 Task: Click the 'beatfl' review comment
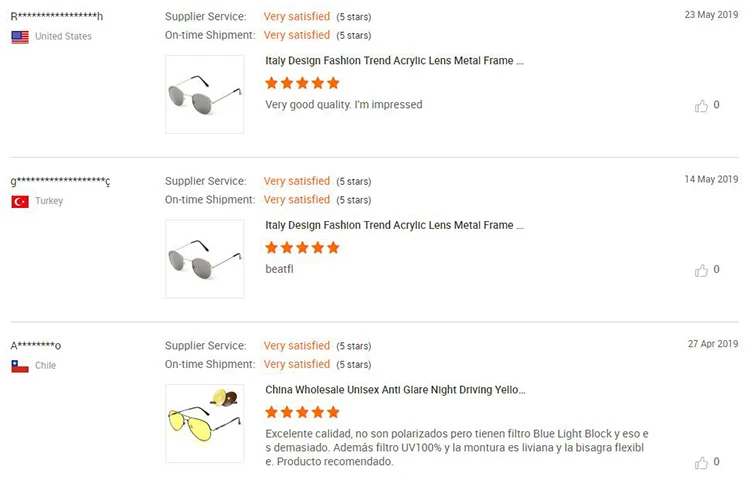tap(279, 269)
